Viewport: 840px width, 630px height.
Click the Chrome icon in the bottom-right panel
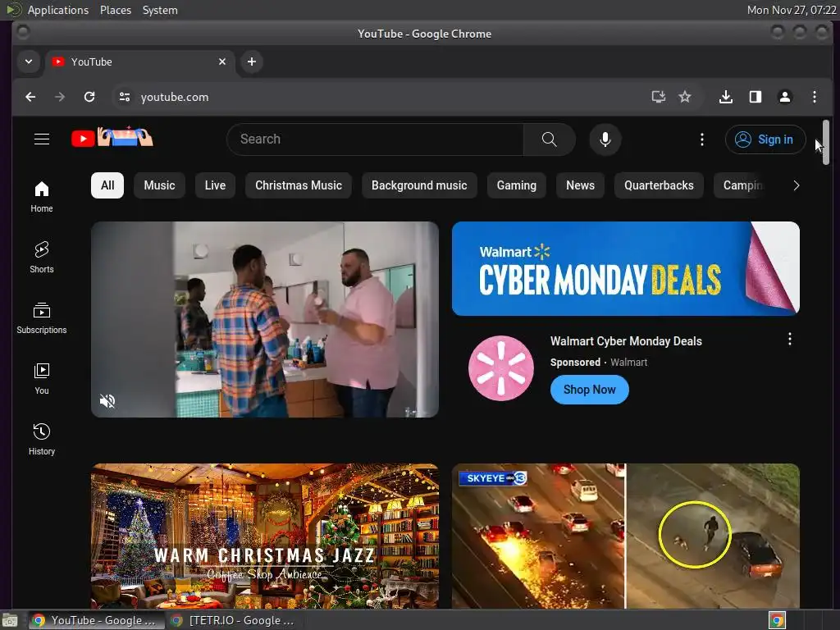tap(777, 620)
